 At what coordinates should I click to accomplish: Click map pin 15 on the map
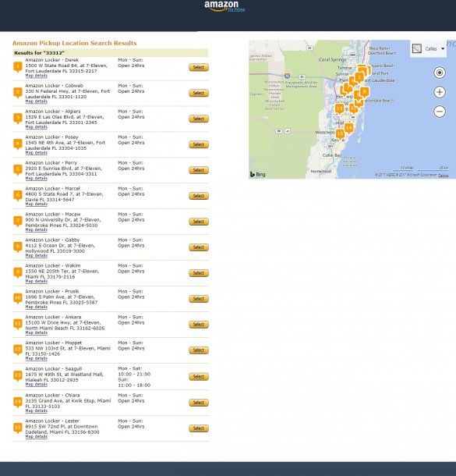click(x=340, y=134)
